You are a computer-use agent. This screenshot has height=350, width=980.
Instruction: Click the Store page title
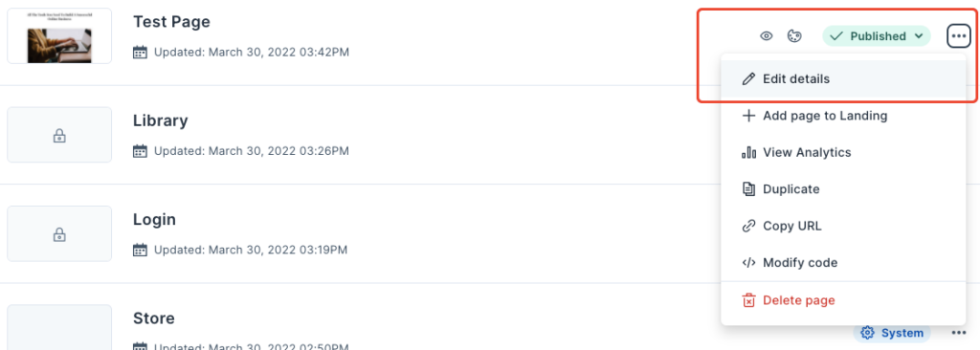pyautogui.click(x=154, y=318)
